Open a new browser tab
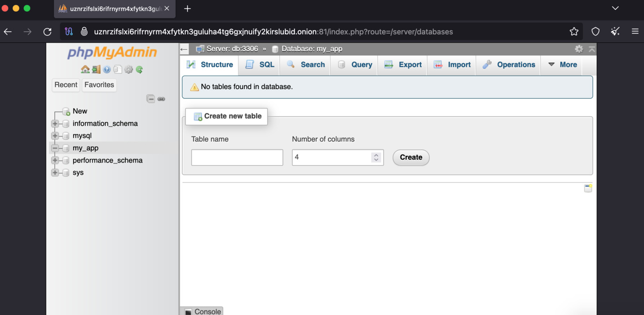Viewport: 644px width, 315px height. tap(187, 8)
